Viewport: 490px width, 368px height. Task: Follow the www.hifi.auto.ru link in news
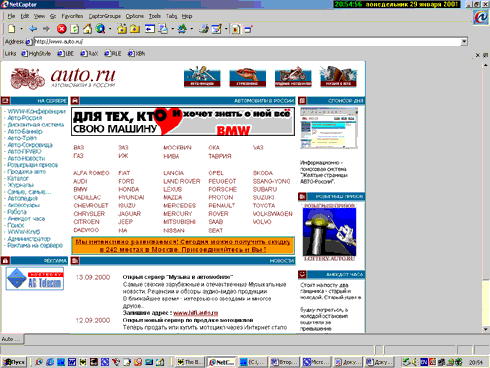196,313
